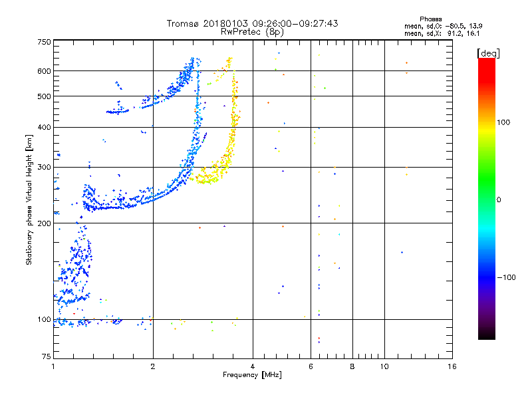Click the y-axis tick label '600'
Viewport: 532px width, 399px height.
coord(44,71)
